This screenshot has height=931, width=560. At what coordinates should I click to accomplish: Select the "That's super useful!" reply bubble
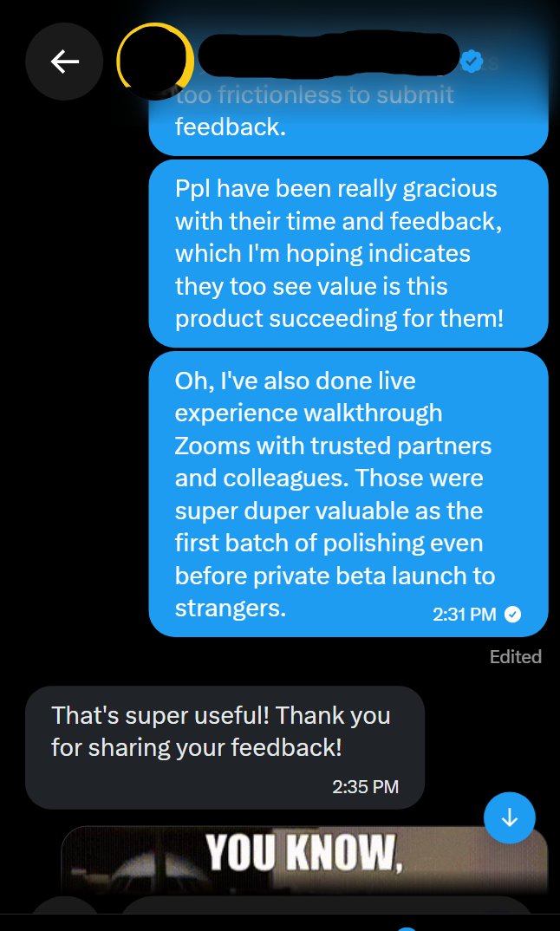coord(225,747)
